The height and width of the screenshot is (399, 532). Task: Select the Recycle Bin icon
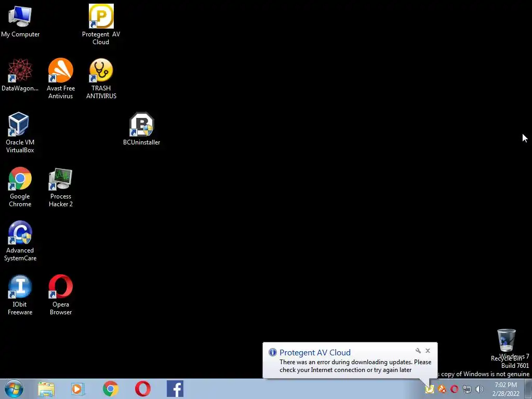506,345
